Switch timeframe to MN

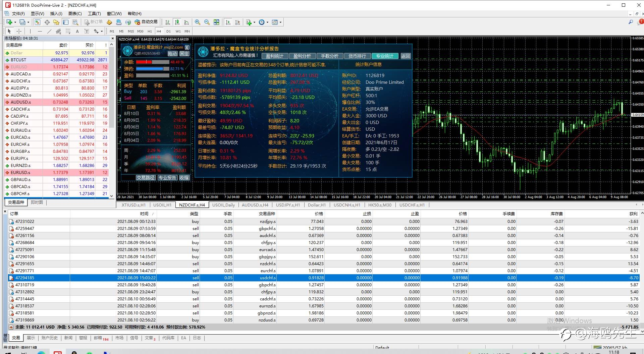tap(187, 31)
